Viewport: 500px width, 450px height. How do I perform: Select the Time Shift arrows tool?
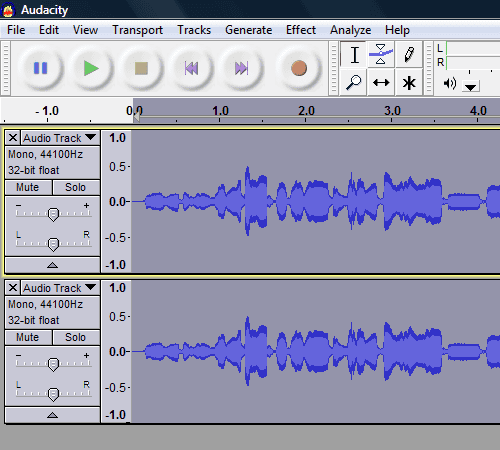381,82
